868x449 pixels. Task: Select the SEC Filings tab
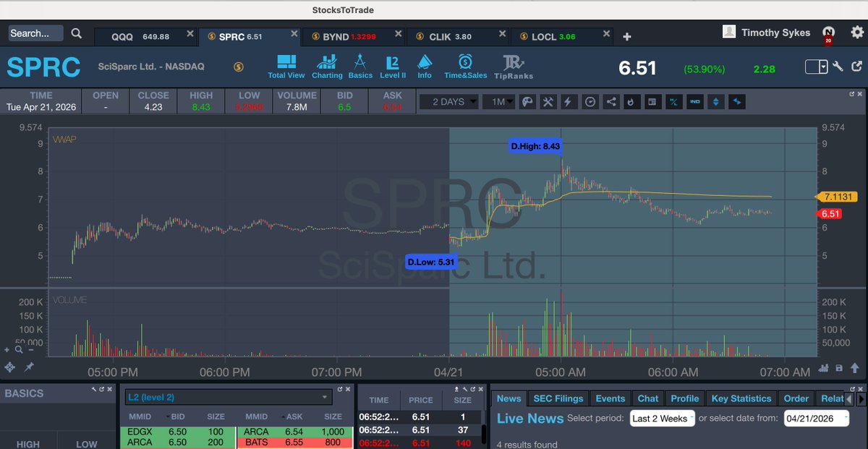(557, 398)
